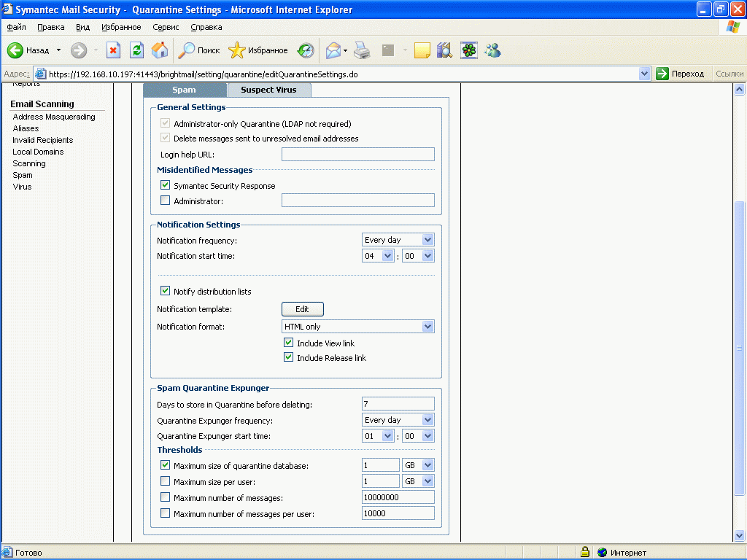Screen dimensions: 747x560
Task: Open Scanning sidebar link
Action: coord(29,163)
